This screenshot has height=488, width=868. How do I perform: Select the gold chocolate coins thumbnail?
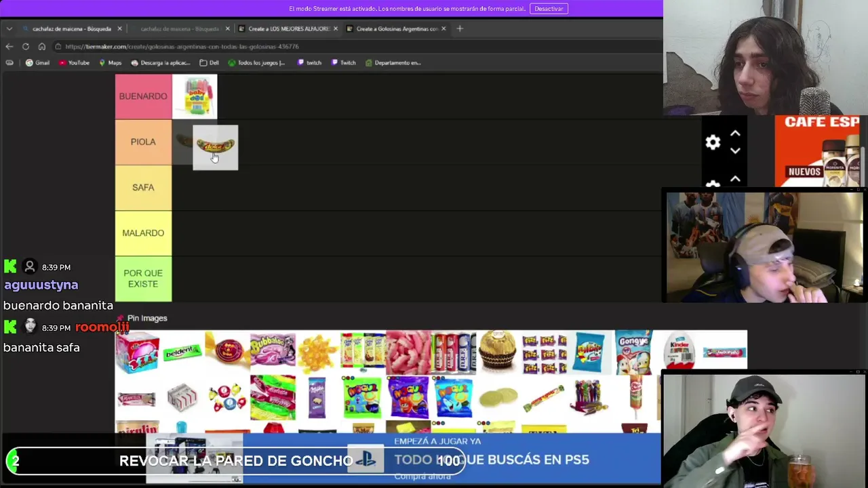pyautogui.click(x=498, y=397)
